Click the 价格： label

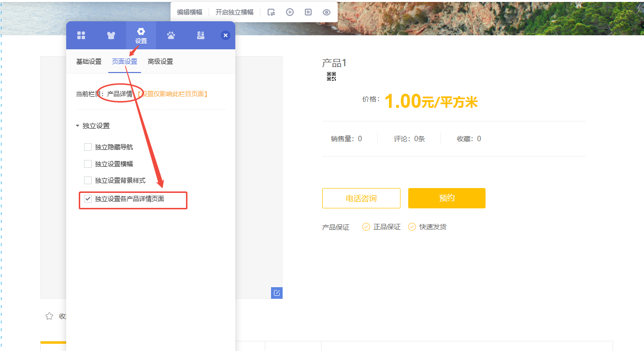[x=371, y=99]
